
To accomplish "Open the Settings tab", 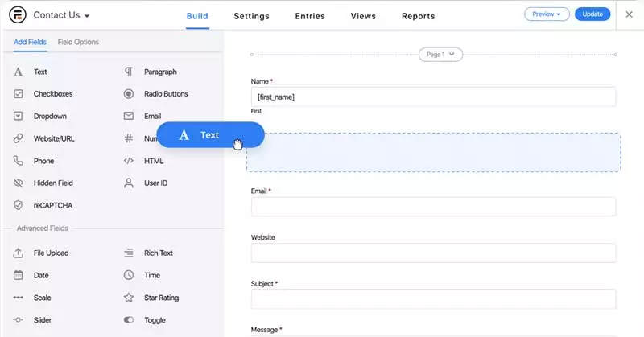I will point(251,16).
